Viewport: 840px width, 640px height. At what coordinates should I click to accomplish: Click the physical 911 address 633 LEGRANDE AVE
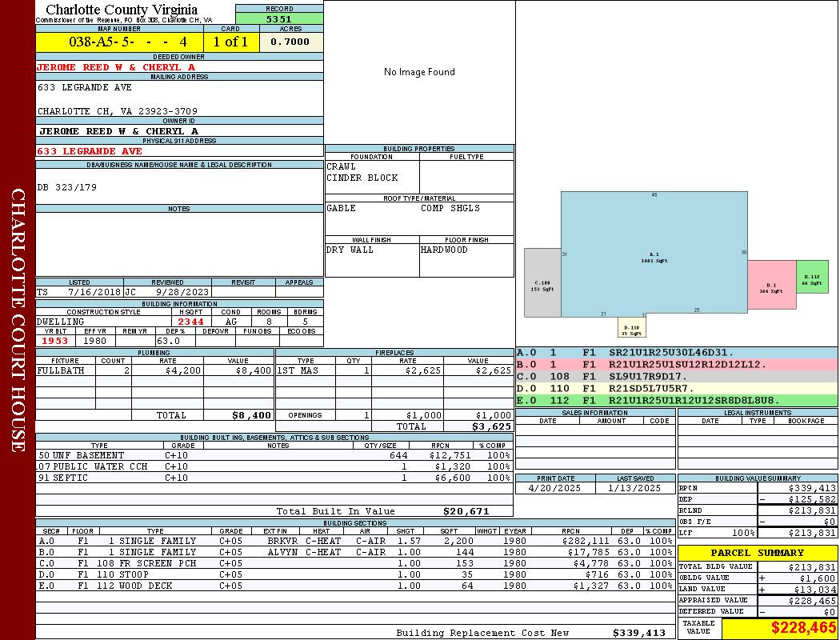click(x=90, y=150)
